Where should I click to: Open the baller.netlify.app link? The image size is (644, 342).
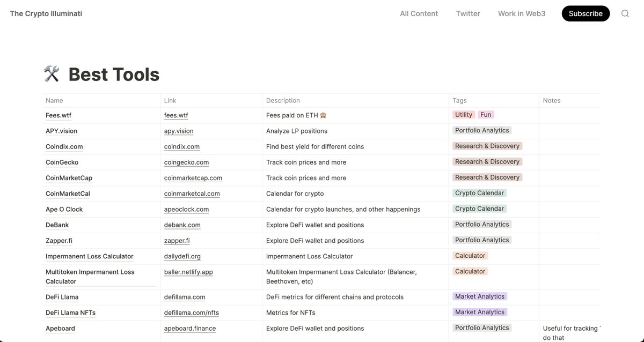point(188,272)
